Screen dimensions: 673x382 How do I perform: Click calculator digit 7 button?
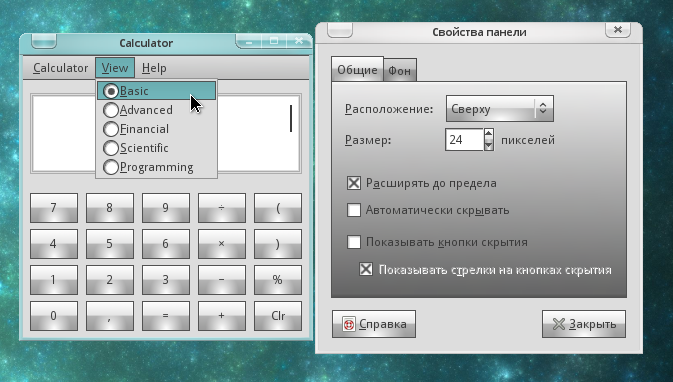click(54, 208)
